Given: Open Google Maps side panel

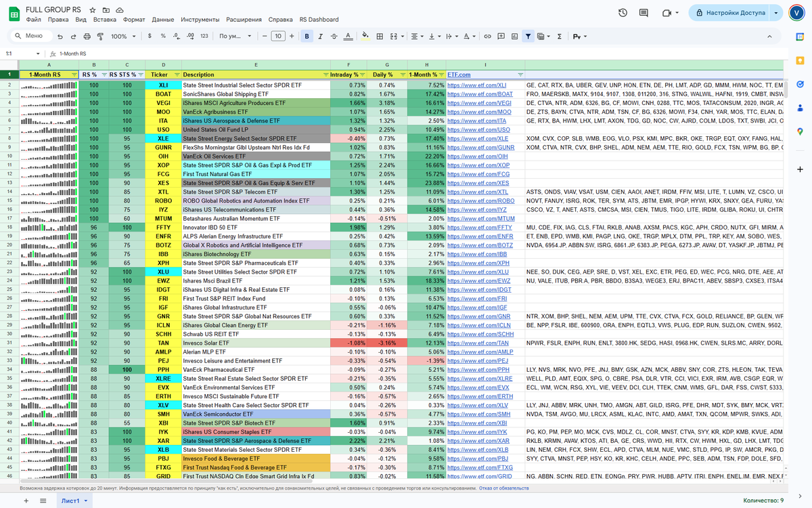Looking at the screenshot, I should click(x=800, y=131).
